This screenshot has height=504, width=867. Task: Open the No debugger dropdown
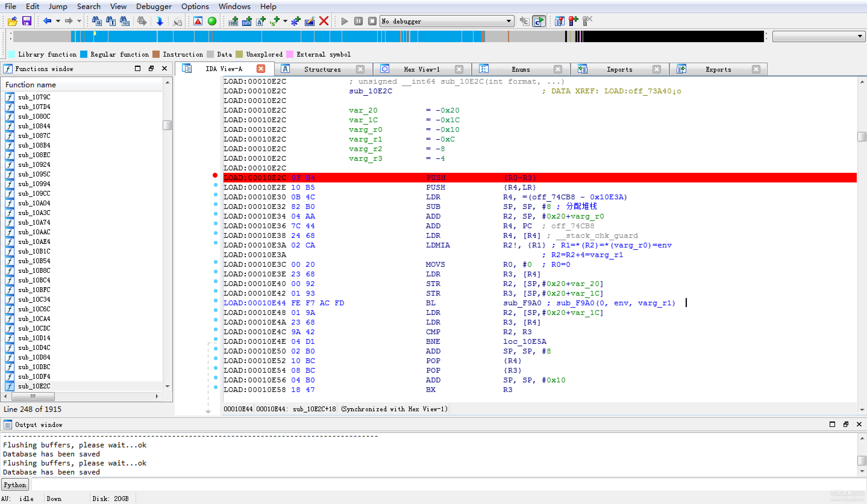tap(509, 21)
